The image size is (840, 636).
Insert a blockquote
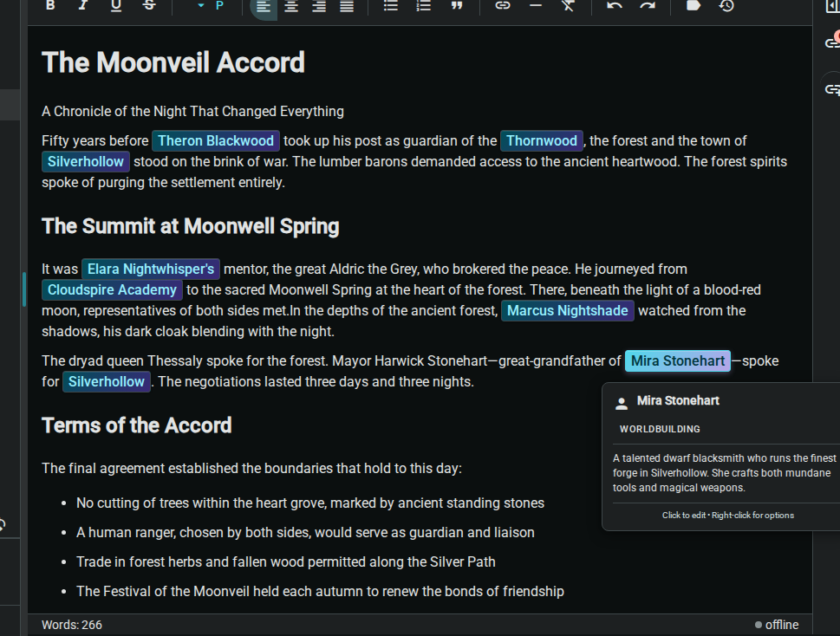(x=456, y=7)
